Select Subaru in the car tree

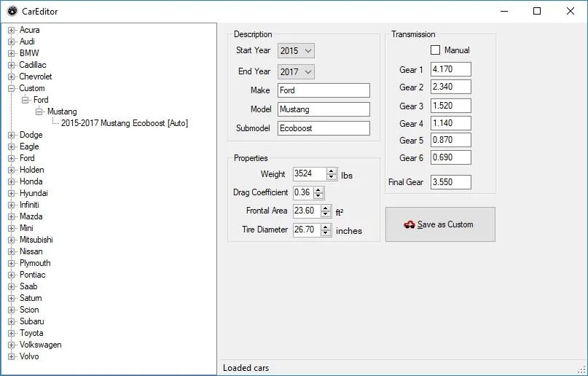point(31,321)
